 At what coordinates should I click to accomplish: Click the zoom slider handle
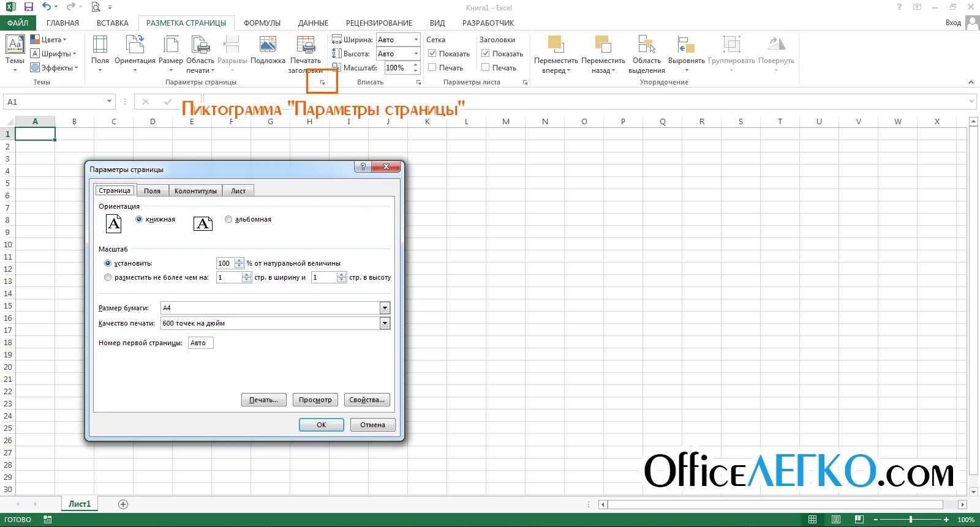(911, 520)
